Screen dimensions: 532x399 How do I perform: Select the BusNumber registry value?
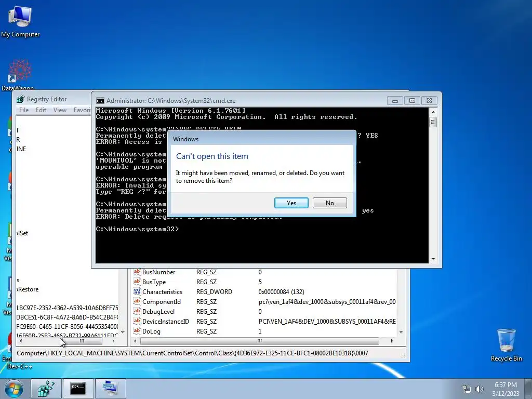coord(158,272)
